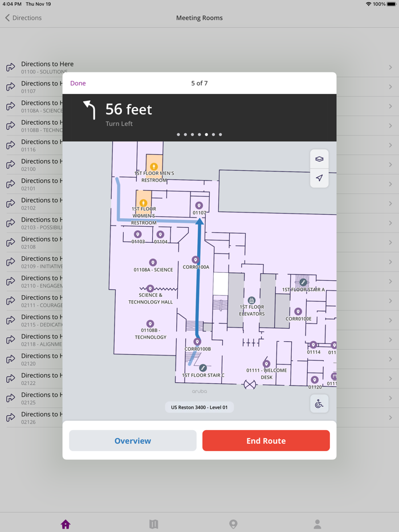Tap the US Reston 3400 Level 01 label

(x=199, y=407)
